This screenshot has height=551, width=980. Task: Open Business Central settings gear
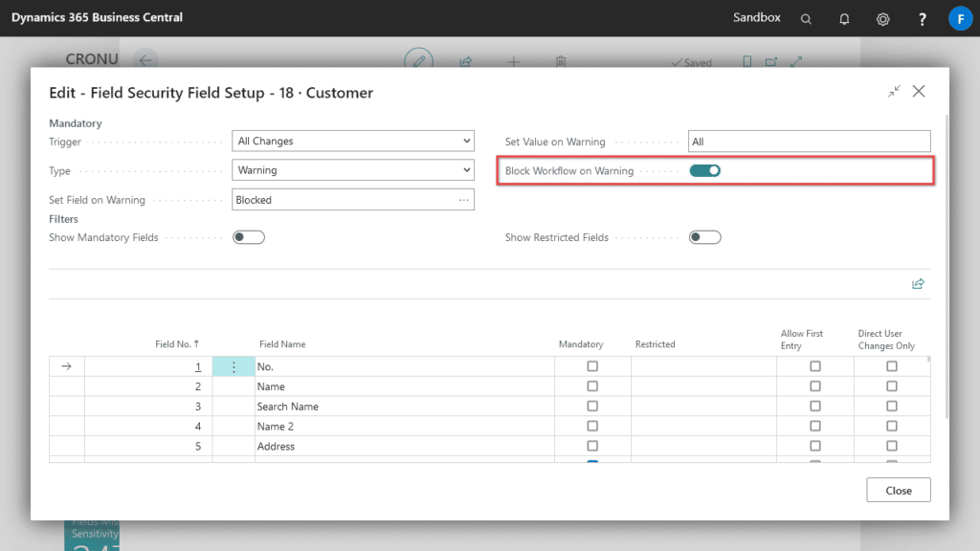coord(882,18)
